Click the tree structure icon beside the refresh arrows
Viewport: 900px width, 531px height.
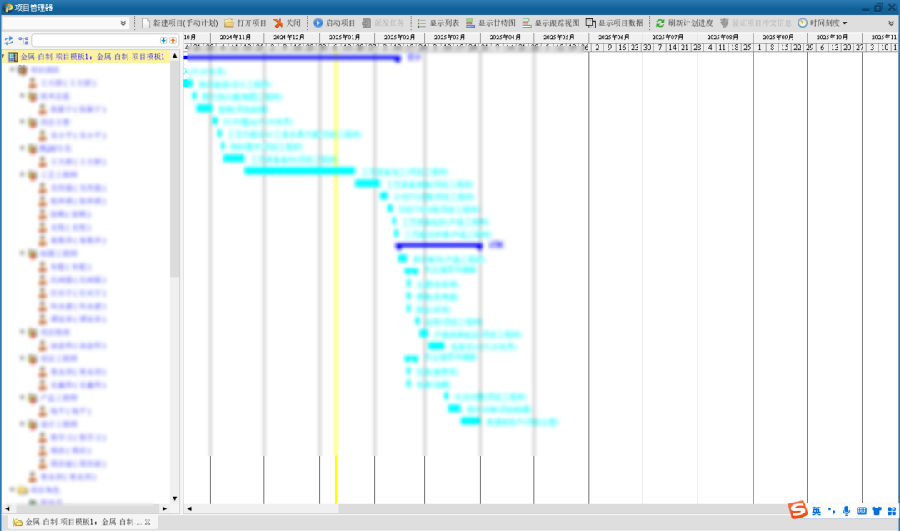(23, 41)
